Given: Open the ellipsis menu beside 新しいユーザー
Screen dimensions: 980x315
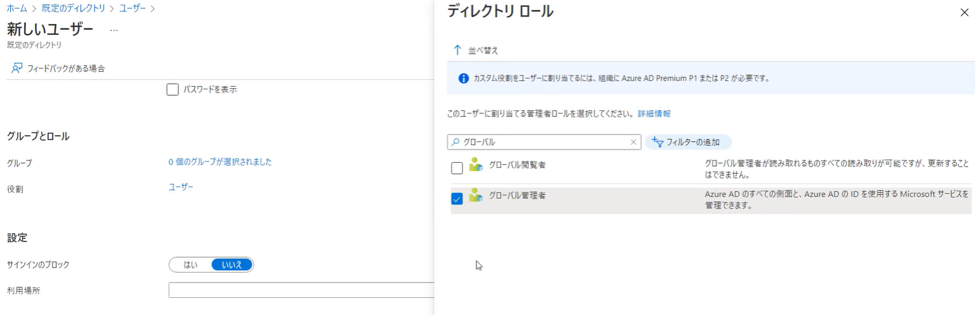Looking at the screenshot, I should pyautogui.click(x=114, y=30).
